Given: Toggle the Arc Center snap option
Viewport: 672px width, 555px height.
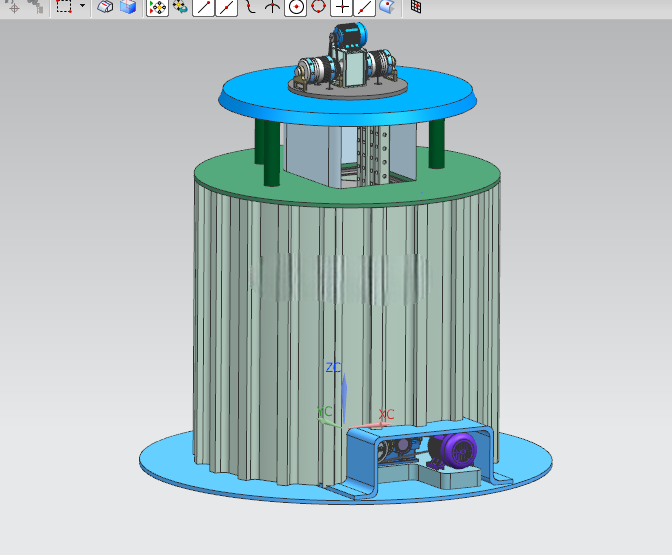Looking at the screenshot, I should click(296, 7).
